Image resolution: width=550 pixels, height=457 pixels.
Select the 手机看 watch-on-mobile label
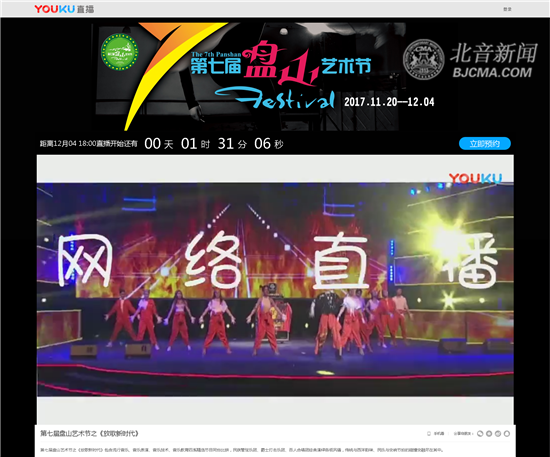[439, 434]
